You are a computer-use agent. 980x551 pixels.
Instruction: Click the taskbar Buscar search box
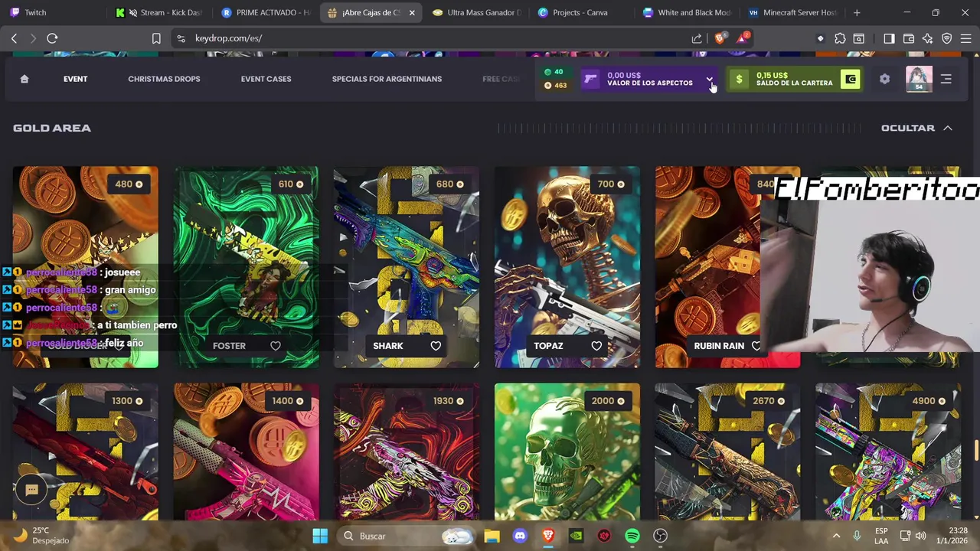pyautogui.click(x=406, y=536)
